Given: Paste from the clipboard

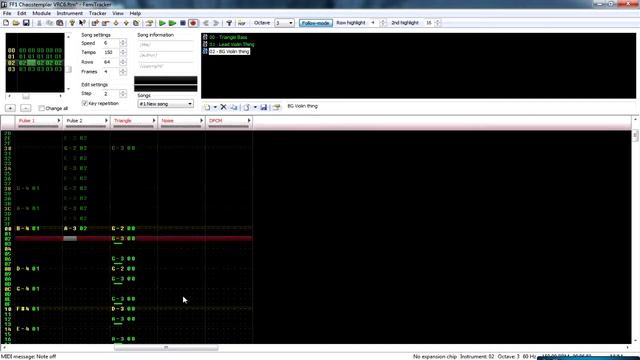Looking at the screenshot, I should point(60,23).
